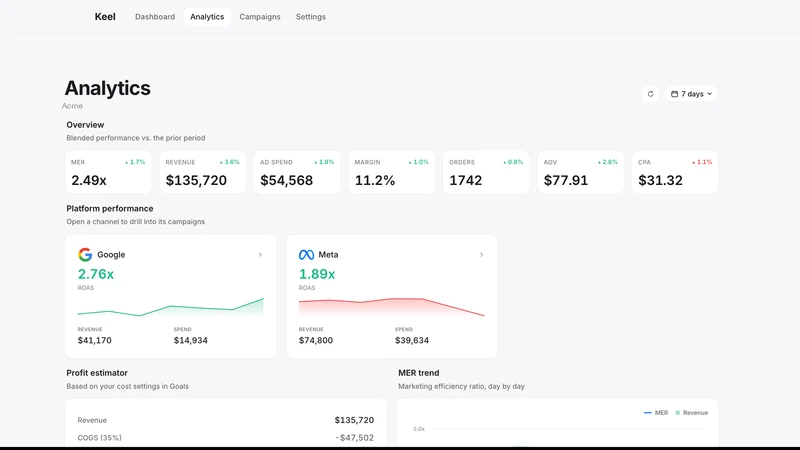The image size is (800, 450).
Task: Click the AOV $77.91 card
Action: pos(581,172)
